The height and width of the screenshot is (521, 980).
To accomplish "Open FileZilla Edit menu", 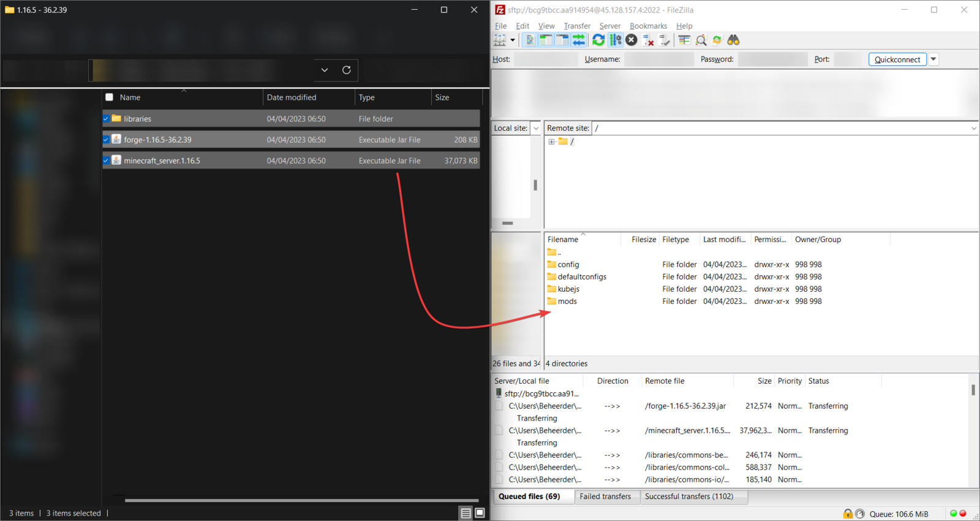I will coord(522,26).
